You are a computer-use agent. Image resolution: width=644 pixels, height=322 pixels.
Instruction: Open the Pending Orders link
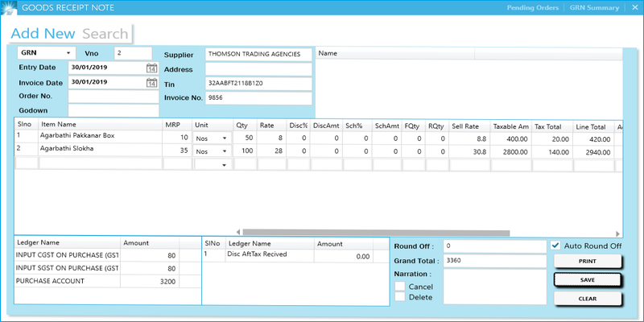coord(532,8)
